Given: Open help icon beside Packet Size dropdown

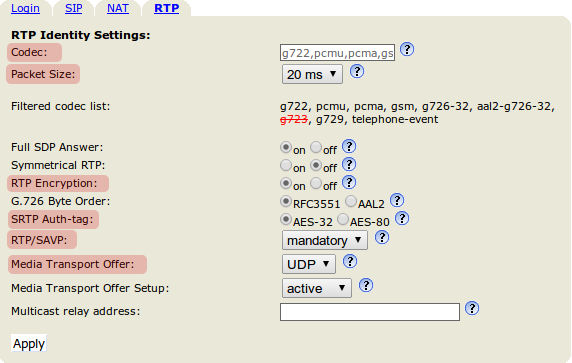Looking at the screenshot, I should coord(357,71).
